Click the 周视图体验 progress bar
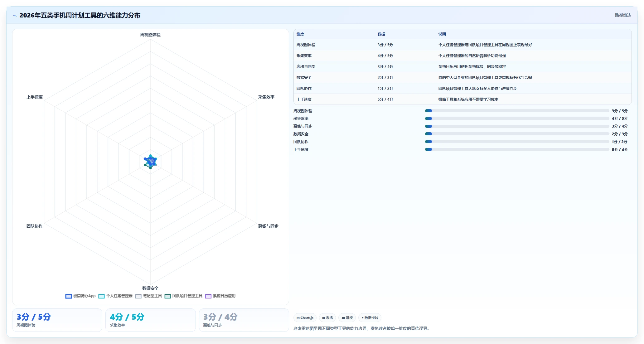Screen dimensions: 644x344 (517, 111)
